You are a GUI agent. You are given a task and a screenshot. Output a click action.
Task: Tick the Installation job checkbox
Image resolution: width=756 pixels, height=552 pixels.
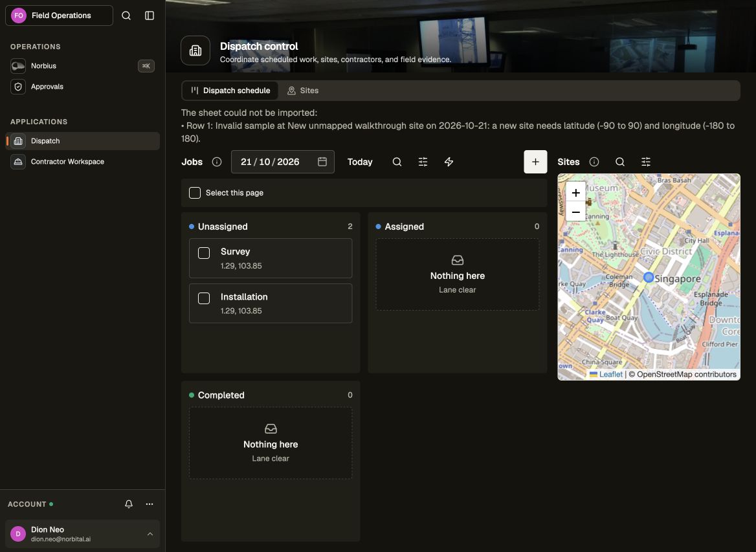204,298
